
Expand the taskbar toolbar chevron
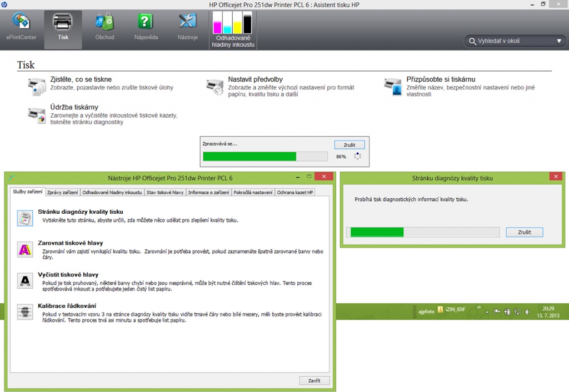point(478,307)
